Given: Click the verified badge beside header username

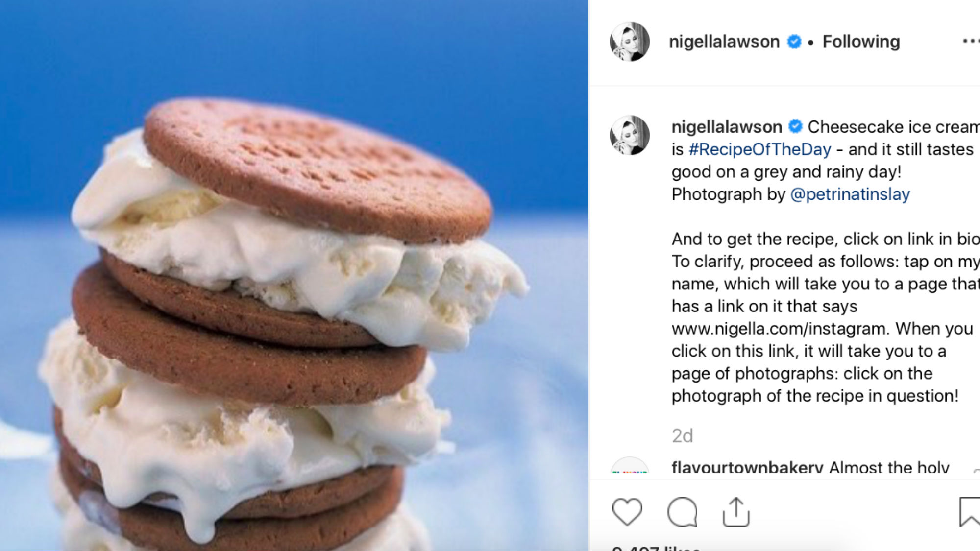Looking at the screenshot, I should point(794,42).
